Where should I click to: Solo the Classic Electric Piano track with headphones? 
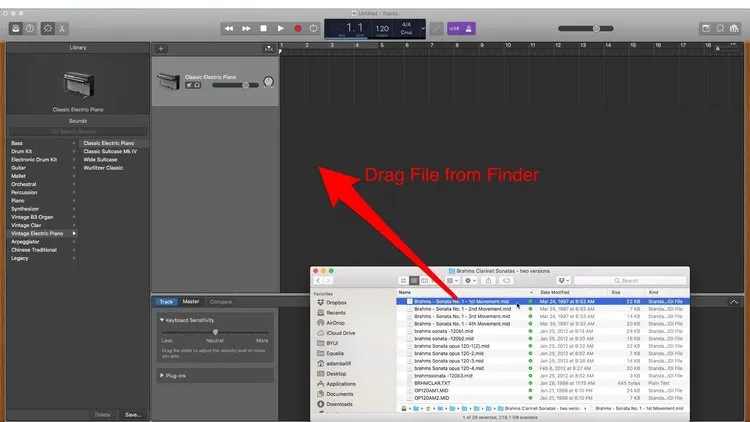click(x=197, y=85)
